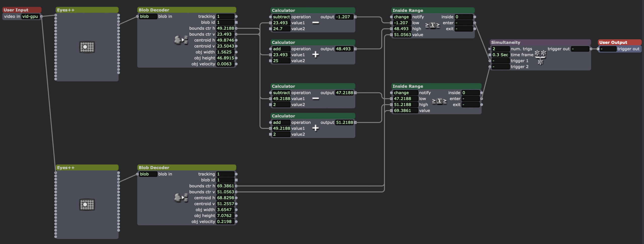Click the plus icon in the Calculator outputting 48.493
644x244 pixels.
pos(315,55)
